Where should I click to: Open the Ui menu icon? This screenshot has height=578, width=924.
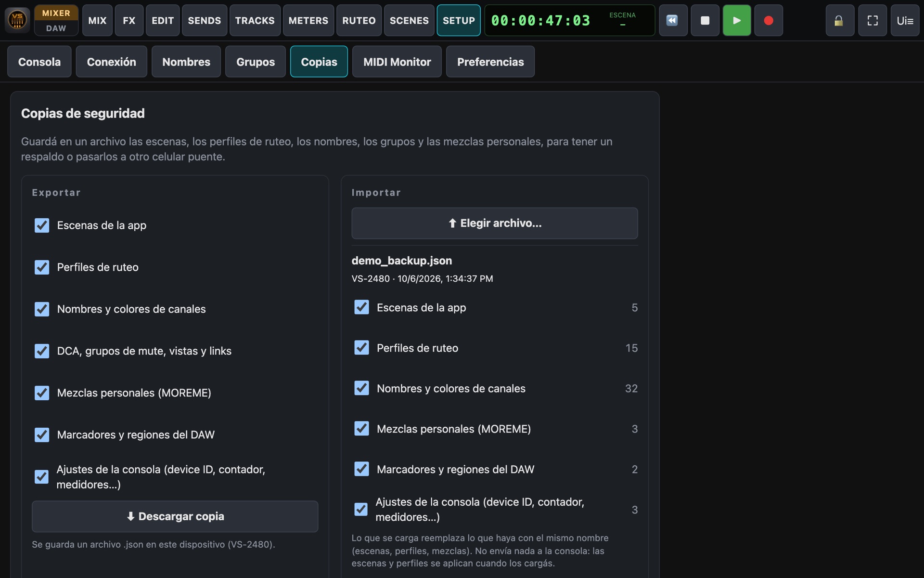[x=905, y=20]
